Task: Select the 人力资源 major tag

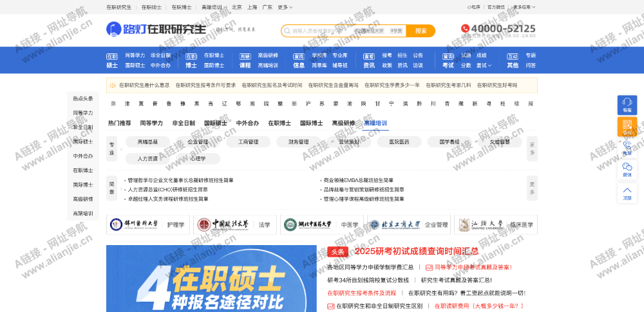Action: pyautogui.click(x=148, y=158)
